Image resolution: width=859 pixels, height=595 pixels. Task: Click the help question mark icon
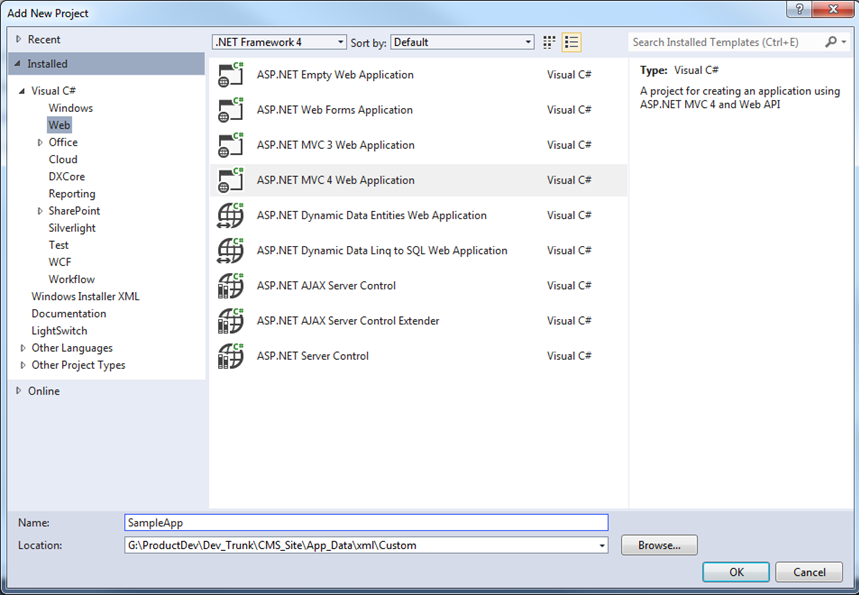pyautogui.click(x=797, y=10)
